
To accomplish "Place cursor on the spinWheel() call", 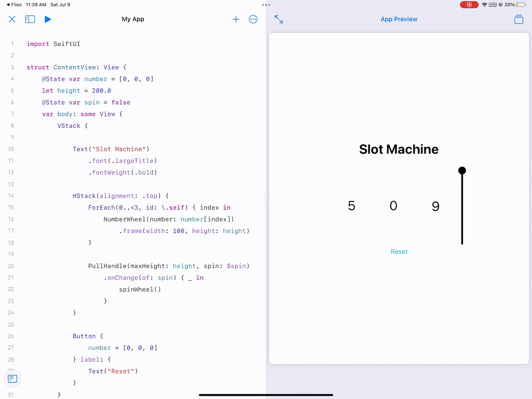I will 140,289.
